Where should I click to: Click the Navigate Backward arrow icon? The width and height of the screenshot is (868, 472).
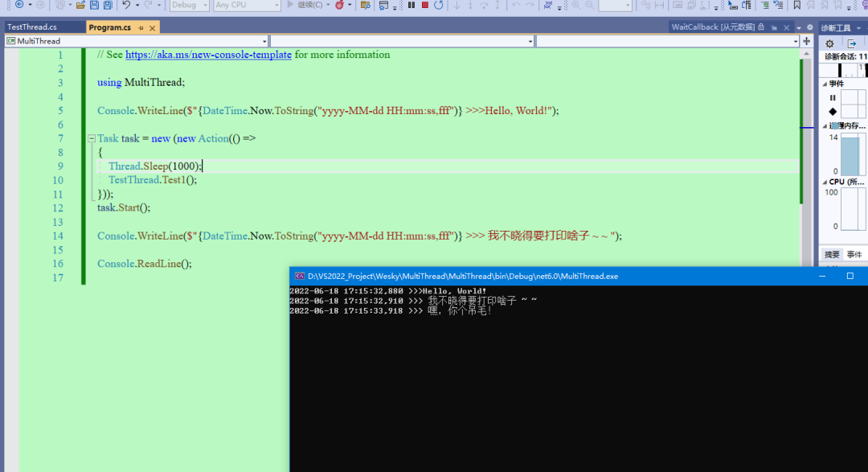(19, 5)
